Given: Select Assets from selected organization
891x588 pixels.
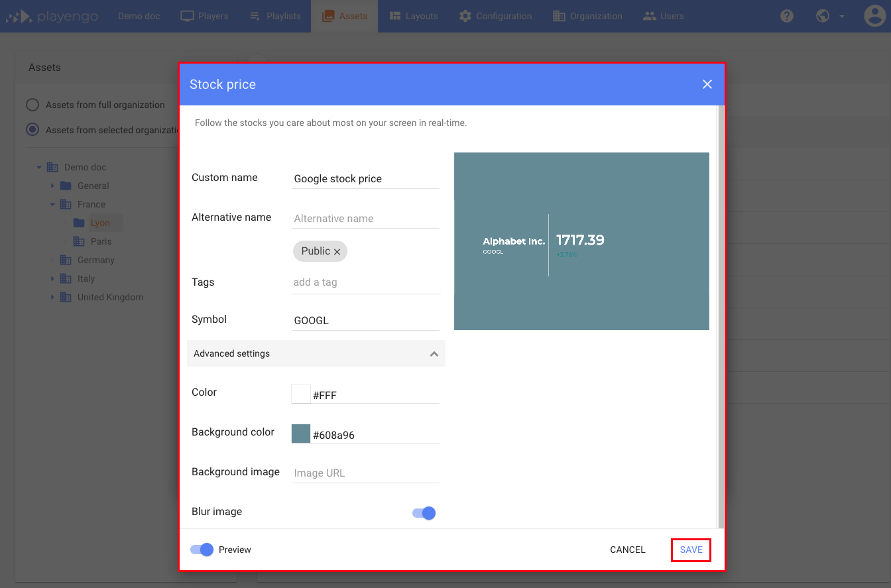Looking at the screenshot, I should 32,130.
